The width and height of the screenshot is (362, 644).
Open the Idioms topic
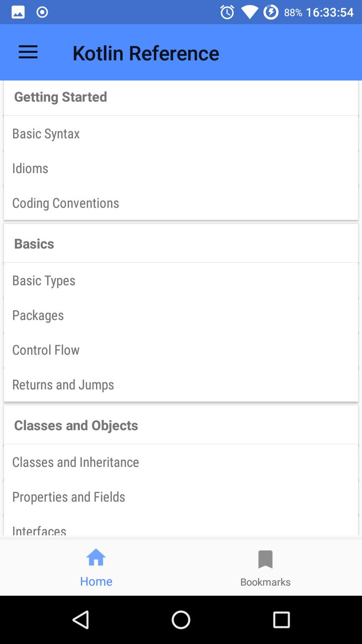[181, 169]
